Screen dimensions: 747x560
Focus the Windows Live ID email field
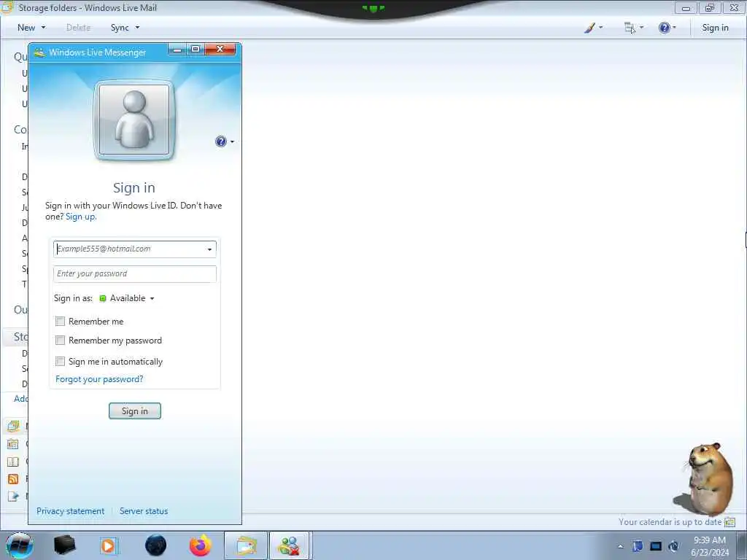[x=135, y=249]
